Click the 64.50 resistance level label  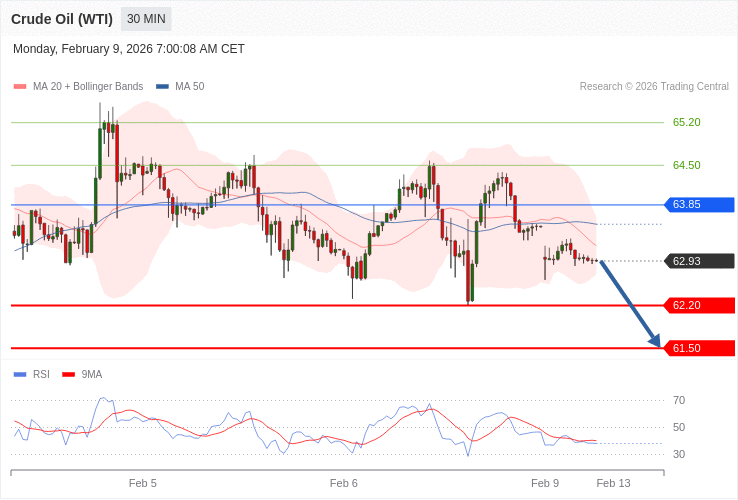tap(686, 165)
